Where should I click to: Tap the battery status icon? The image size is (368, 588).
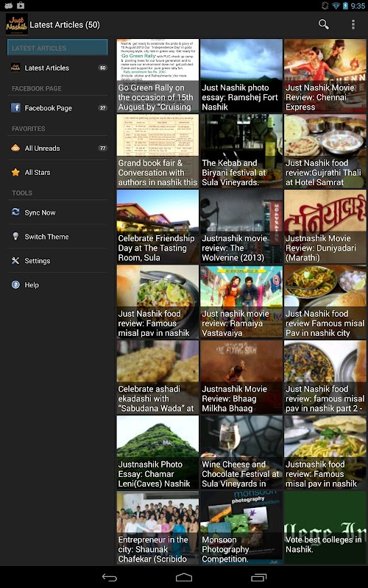(345, 6)
